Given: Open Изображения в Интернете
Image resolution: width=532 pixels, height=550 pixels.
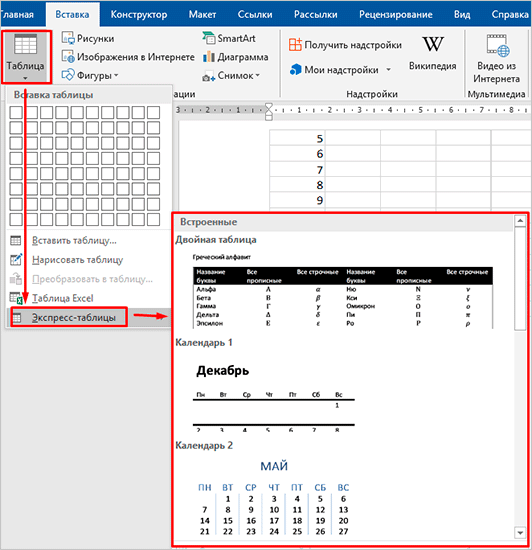Looking at the screenshot, I should [x=128, y=56].
